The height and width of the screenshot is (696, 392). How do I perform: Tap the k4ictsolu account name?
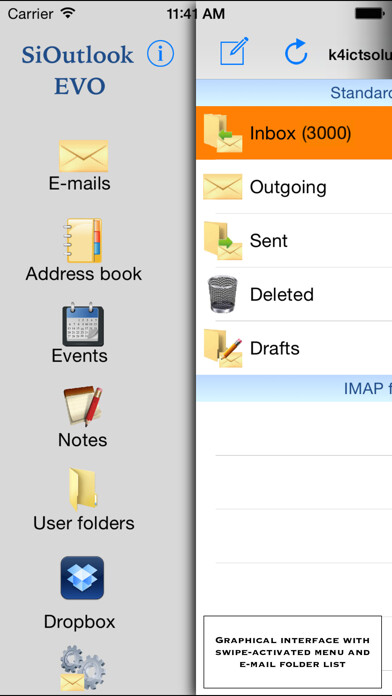(360, 55)
